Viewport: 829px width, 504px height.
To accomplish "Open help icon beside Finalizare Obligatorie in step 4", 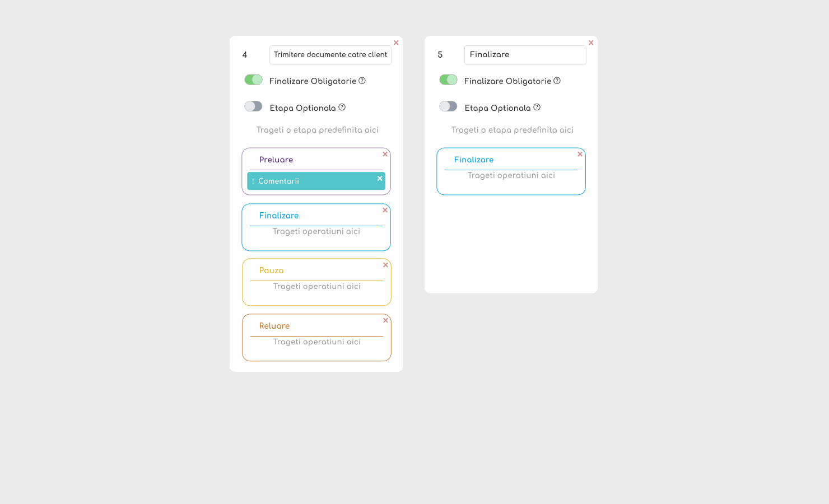I will click(362, 81).
